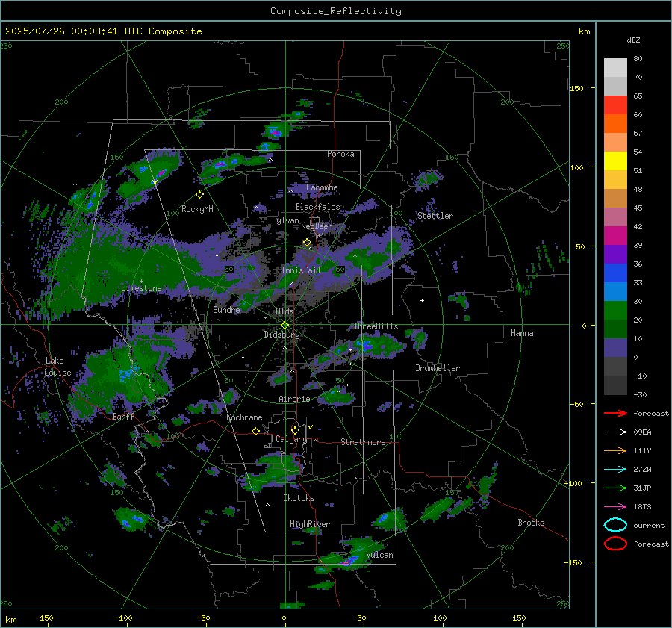Click the Strathmore label
This screenshot has height=628, width=672.
tap(364, 442)
